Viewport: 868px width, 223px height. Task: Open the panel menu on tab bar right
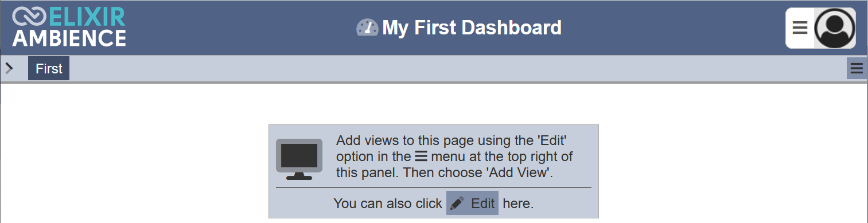857,69
